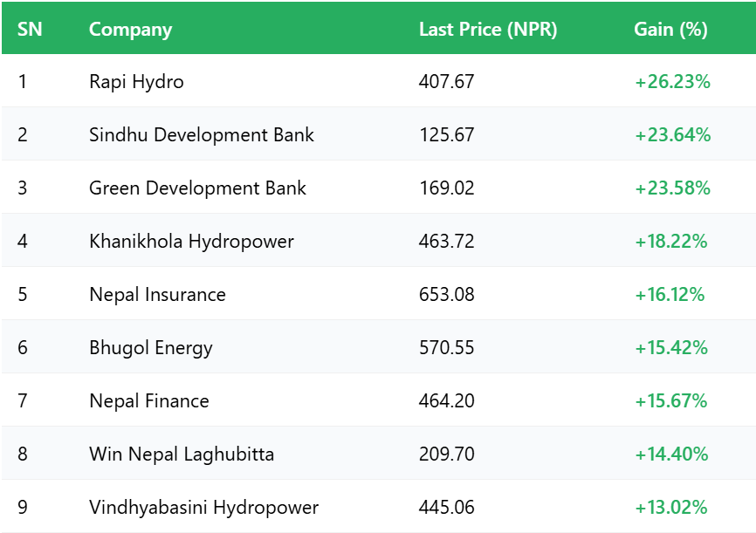Click last price 653.08
The width and height of the screenshot is (756, 533).
446,295
